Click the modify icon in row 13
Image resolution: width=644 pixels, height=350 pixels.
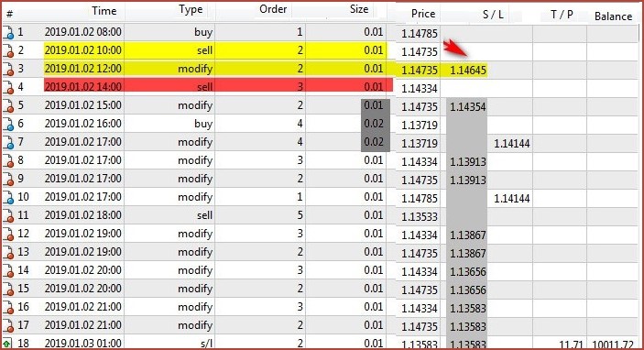pos(8,252)
